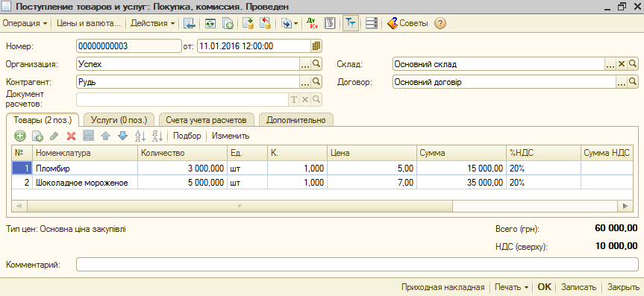Switch to the Услуги (0 поз.) tab
Image resolution: width=644 pixels, height=296 pixels.
tap(119, 120)
